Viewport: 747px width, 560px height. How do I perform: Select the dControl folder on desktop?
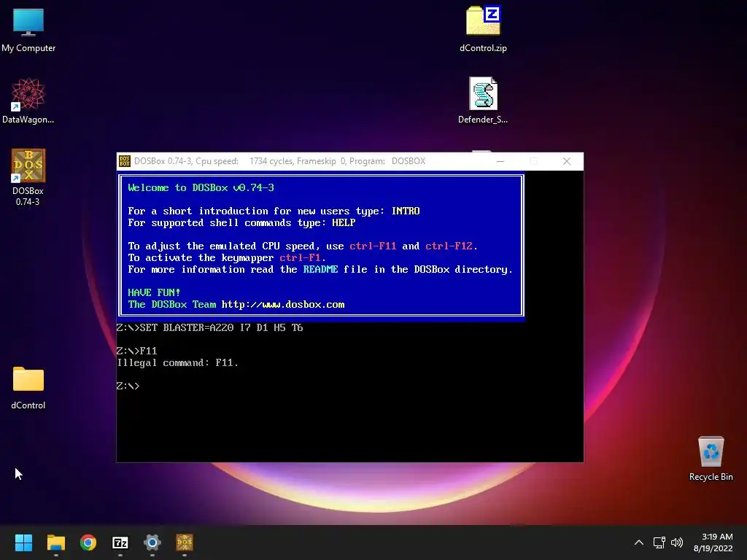coord(28,388)
